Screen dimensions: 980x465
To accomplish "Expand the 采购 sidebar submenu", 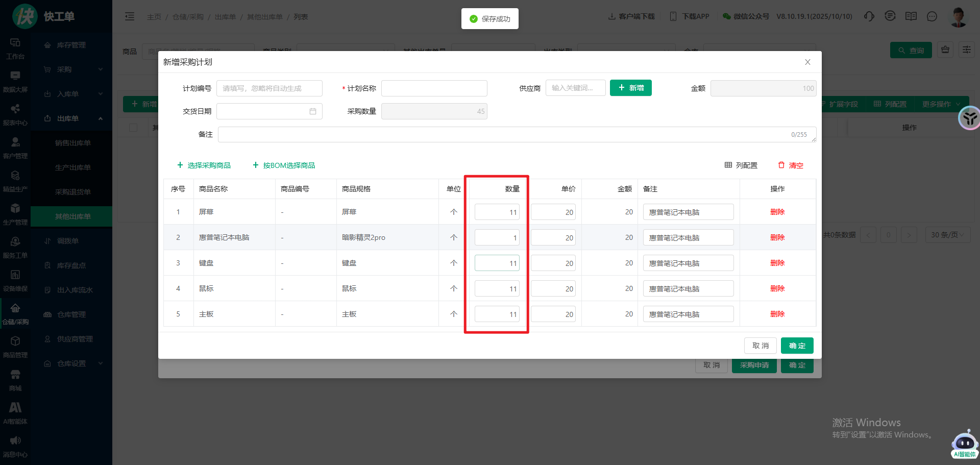I will 71,69.
